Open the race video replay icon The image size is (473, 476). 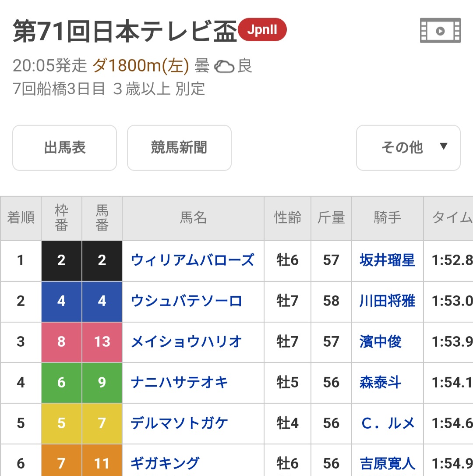(440, 31)
